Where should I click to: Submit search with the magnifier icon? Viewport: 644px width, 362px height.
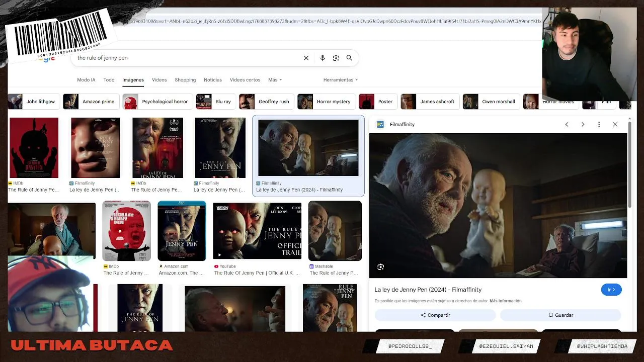coord(349,58)
